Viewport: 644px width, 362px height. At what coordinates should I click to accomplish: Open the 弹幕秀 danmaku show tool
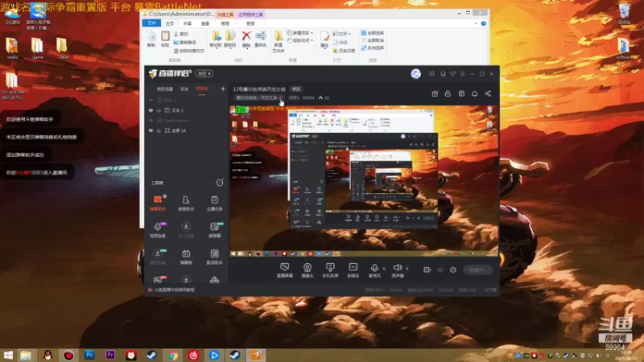[x=186, y=257]
